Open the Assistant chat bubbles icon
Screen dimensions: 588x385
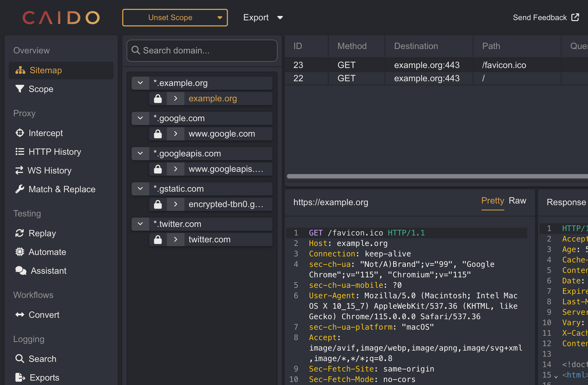[x=21, y=271]
